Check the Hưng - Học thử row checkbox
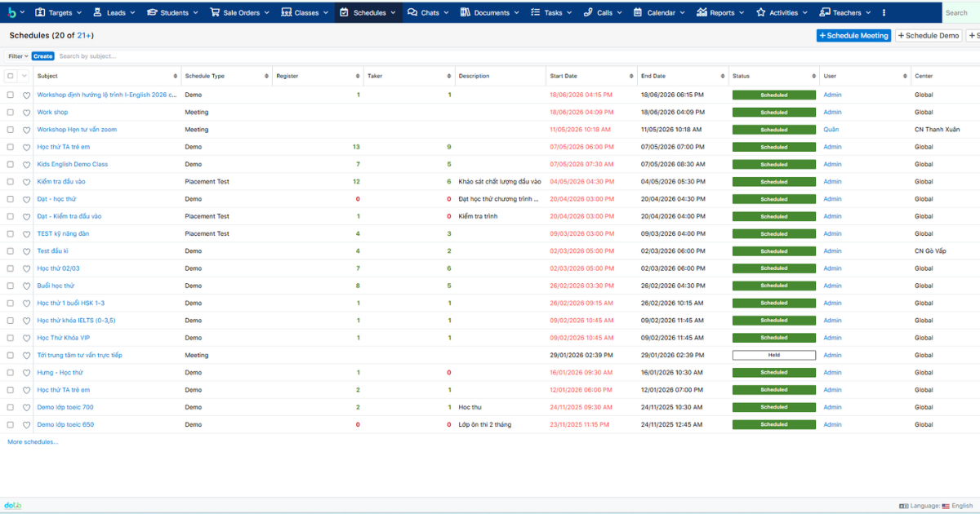 click(x=11, y=373)
